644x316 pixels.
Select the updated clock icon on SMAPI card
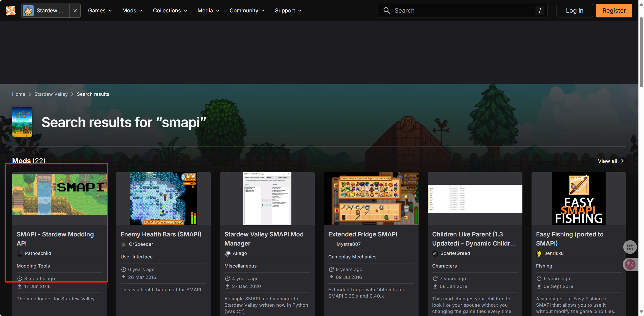tap(19, 279)
